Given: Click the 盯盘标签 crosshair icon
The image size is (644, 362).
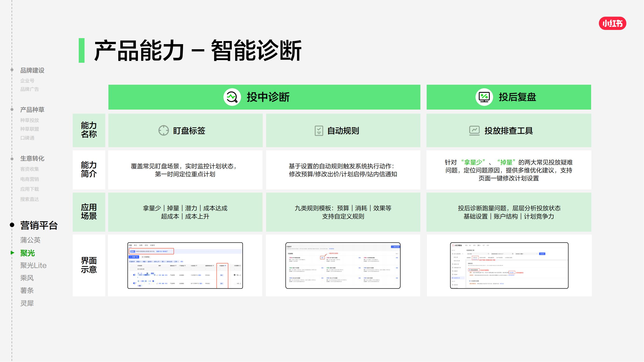Looking at the screenshot, I should [163, 130].
